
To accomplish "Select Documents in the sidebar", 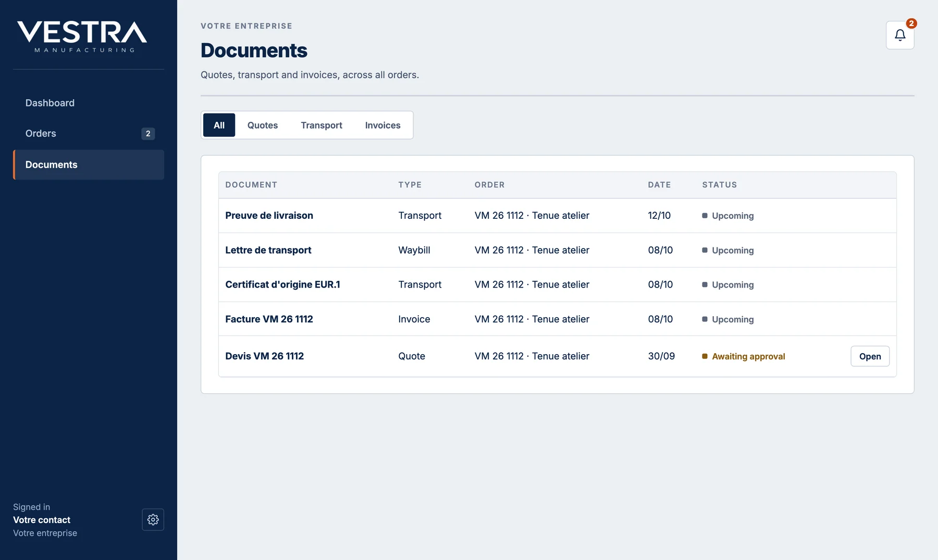I will pyautogui.click(x=89, y=165).
